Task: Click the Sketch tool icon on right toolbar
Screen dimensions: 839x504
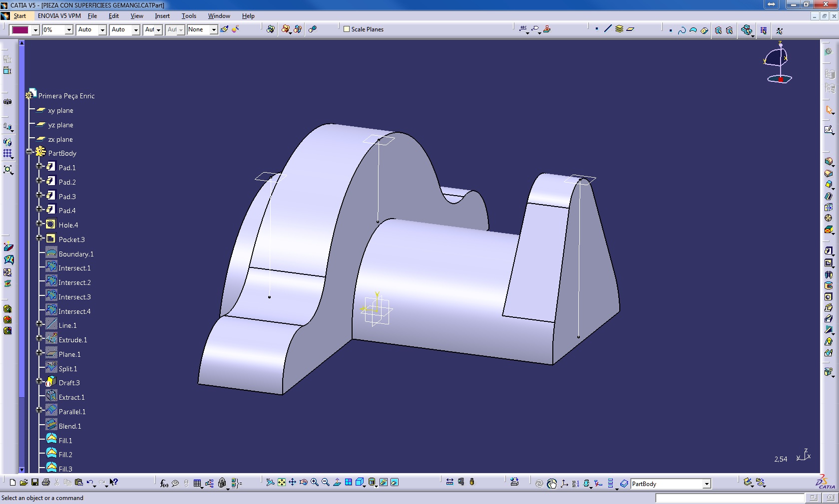Action: tap(829, 130)
